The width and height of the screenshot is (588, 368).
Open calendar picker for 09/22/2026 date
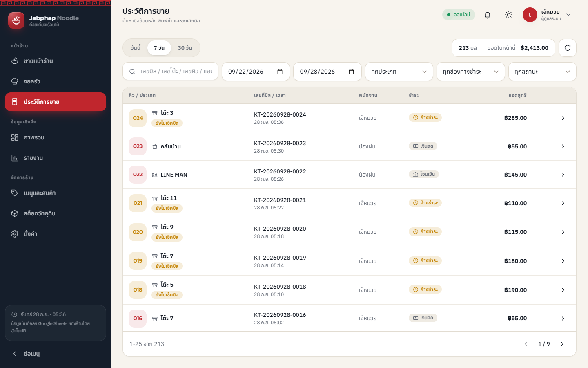pyautogui.click(x=280, y=72)
